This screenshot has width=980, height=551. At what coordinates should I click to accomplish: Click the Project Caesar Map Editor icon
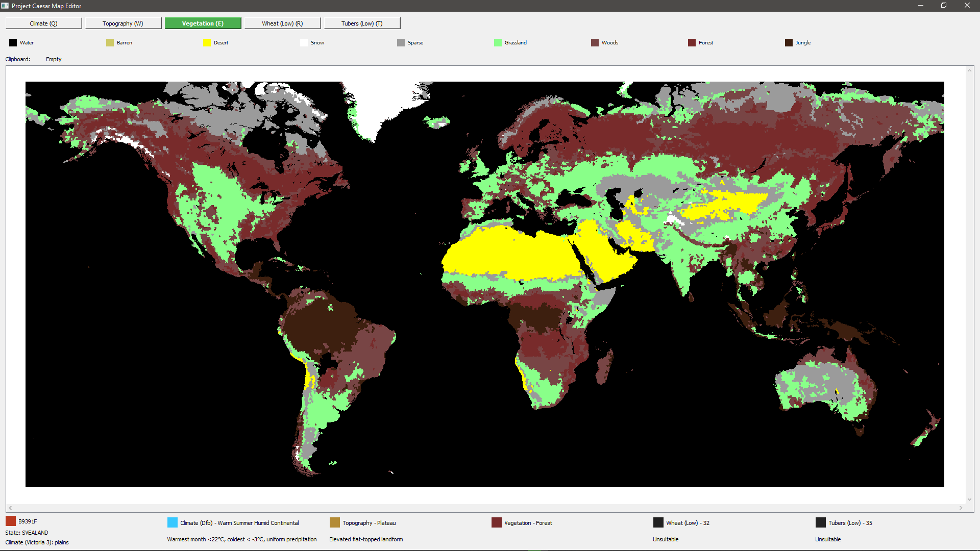[x=5, y=6]
